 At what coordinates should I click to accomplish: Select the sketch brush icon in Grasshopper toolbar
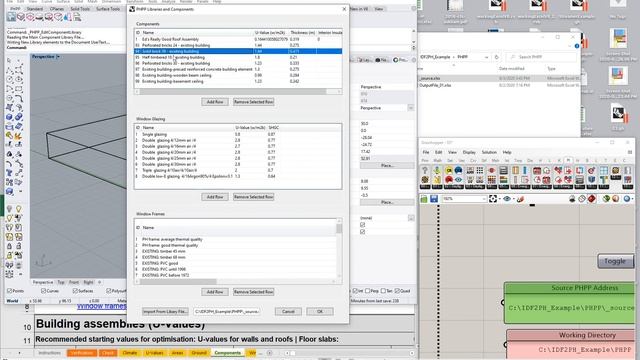(520, 199)
